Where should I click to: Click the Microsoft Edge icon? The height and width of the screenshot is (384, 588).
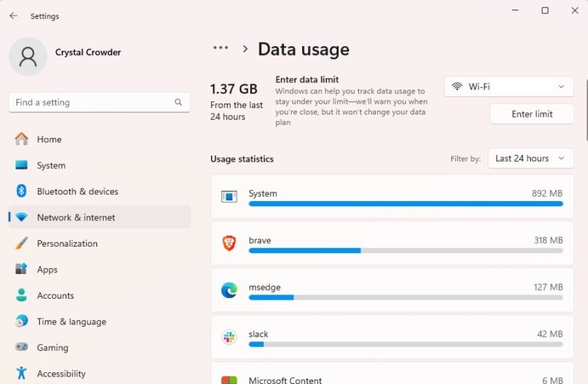click(229, 290)
